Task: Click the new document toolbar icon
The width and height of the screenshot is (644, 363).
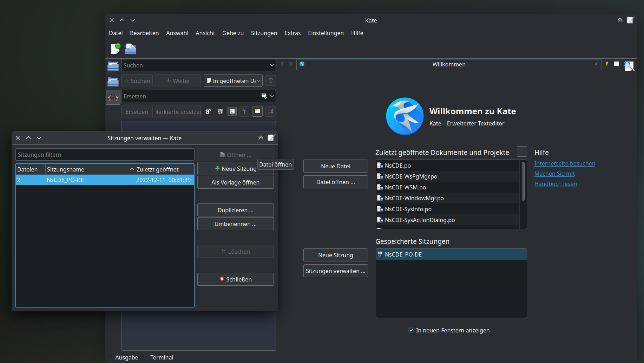Action: [x=116, y=48]
